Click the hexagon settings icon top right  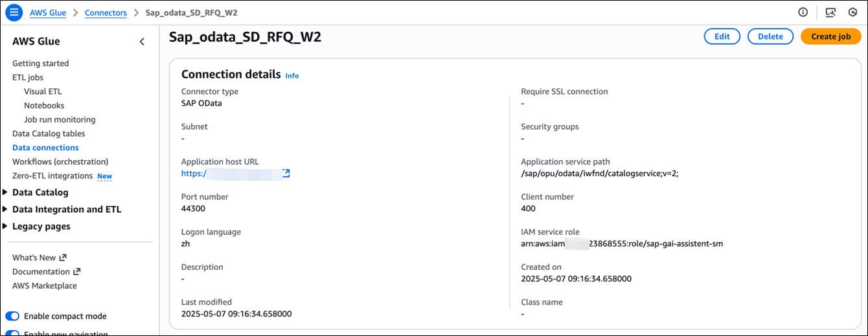[x=852, y=12]
